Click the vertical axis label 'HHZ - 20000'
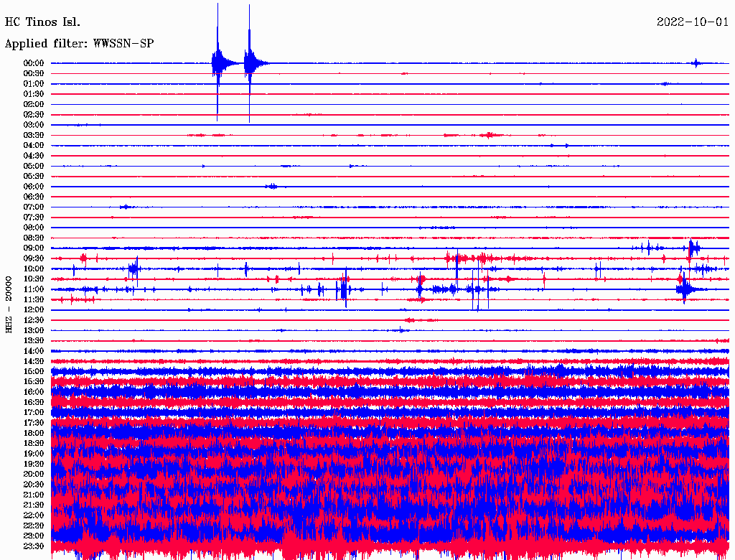The image size is (735, 560). pos(9,304)
